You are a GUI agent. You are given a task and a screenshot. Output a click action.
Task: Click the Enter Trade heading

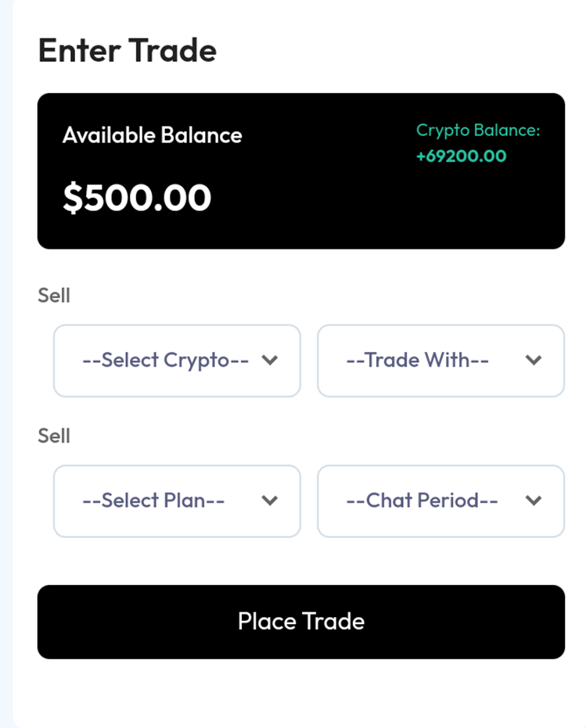(127, 51)
